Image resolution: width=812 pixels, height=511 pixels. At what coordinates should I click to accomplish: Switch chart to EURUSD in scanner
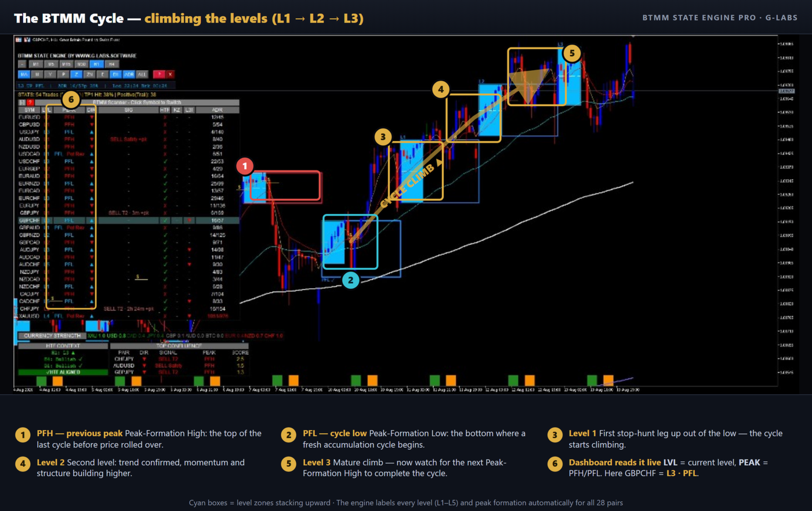pyautogui.click(x=29, y=117)
